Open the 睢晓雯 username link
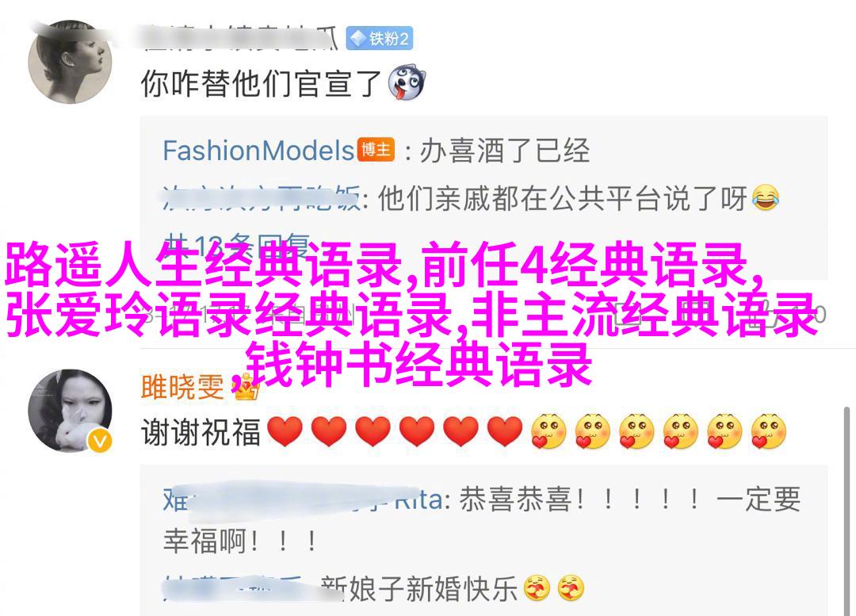Viewport: 856px width, 616px height. click(x=182, y=387)
